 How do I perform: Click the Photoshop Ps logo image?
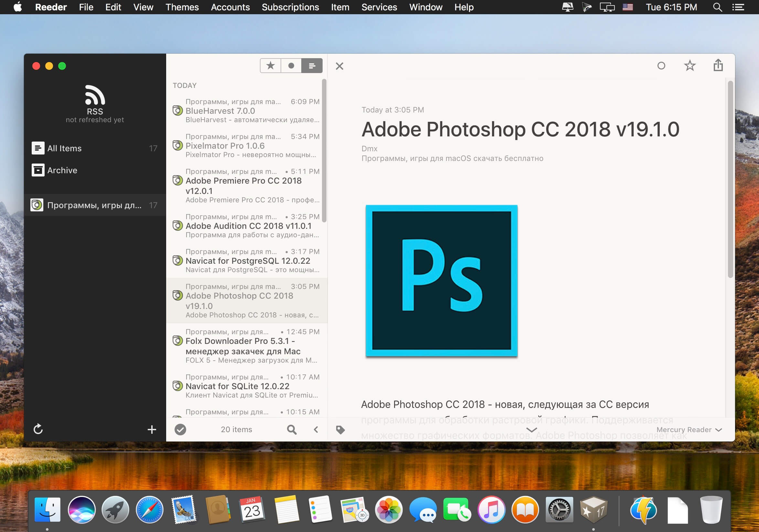click(441, 281)
